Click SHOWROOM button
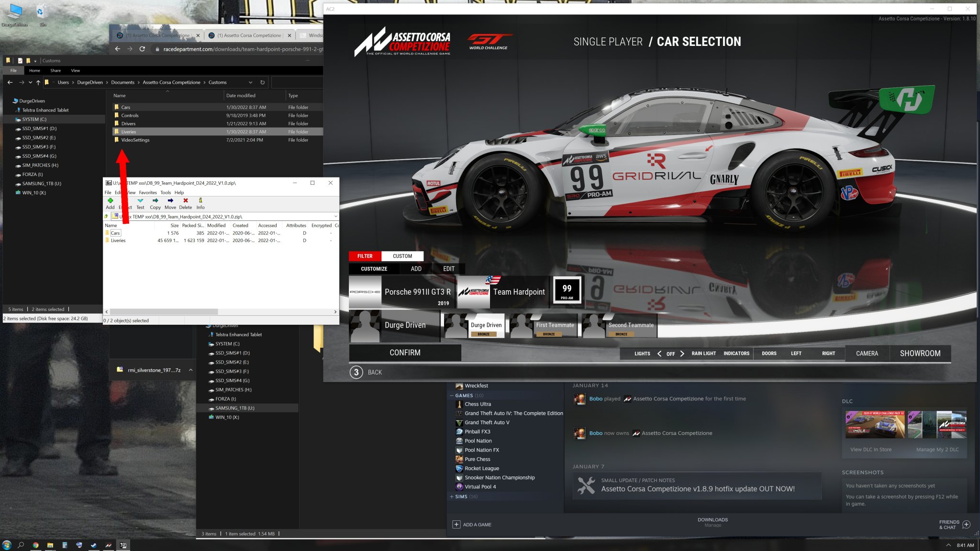Image resolution: width=980 pixels, height=551 pixels. click(920, 353)
